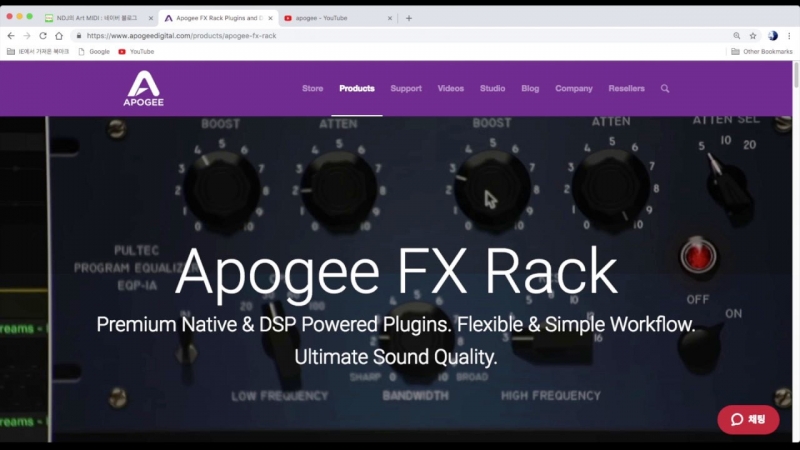Click the Apogee logo

point(143,88)
